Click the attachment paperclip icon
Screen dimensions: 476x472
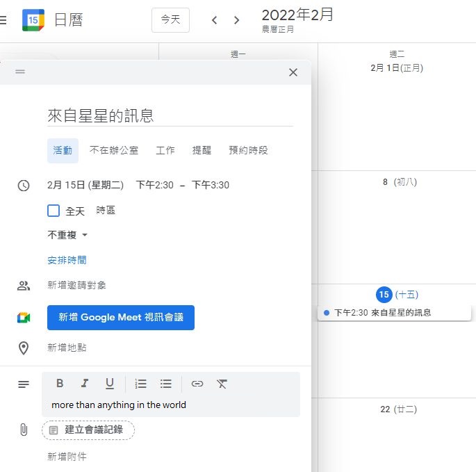coord(24,430)
